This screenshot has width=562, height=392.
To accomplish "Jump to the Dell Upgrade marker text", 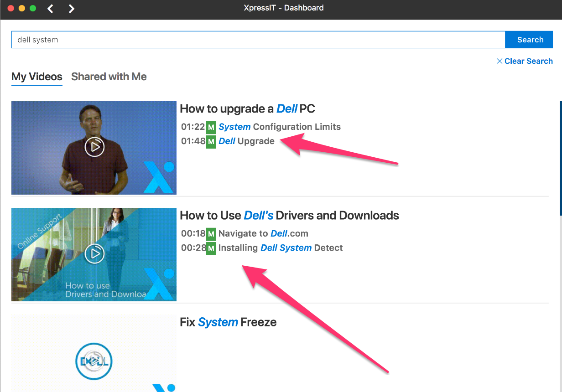I will tap(246, 141).
